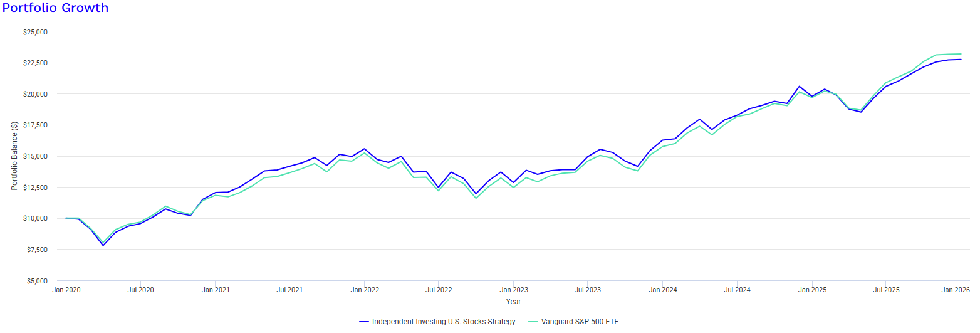Viewport: 980px width, 333px height.
Task: Select the Jul 2021 x-axis label
Action: 289,290
